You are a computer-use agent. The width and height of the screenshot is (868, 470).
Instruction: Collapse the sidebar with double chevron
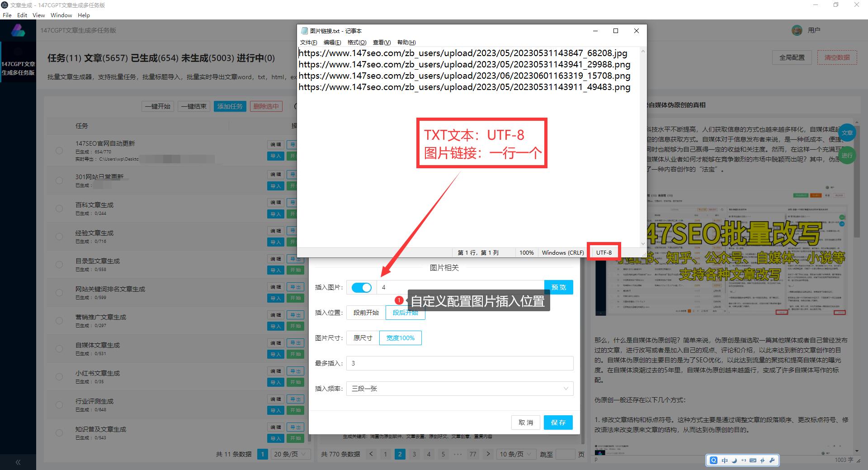pos(18,462)
